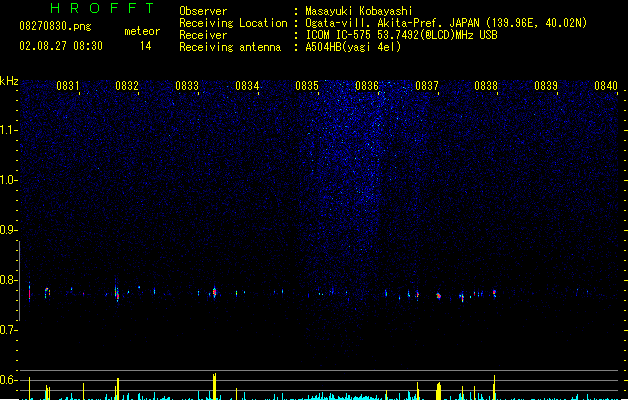Click the 0832 time marker
Image resolution: width=629 pixels, height=400 pixels.
click(127, 86)
